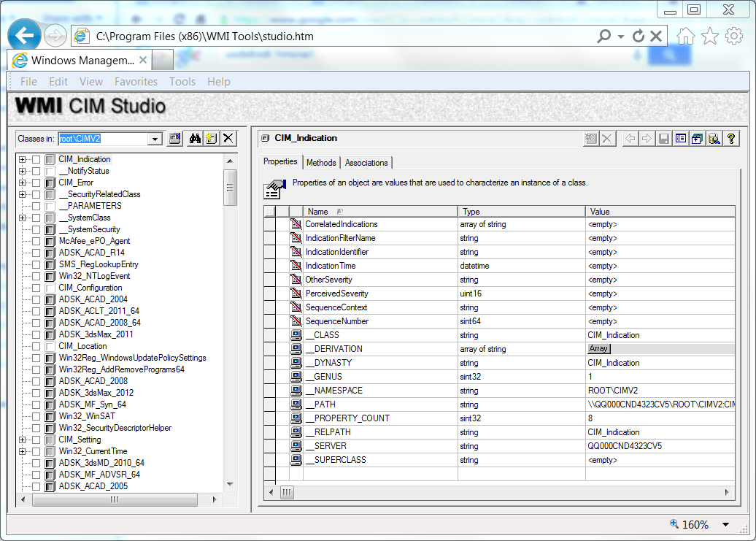
Task: Check the box next to ADSK_3dsMax_2011
Action: coord(36,334)
